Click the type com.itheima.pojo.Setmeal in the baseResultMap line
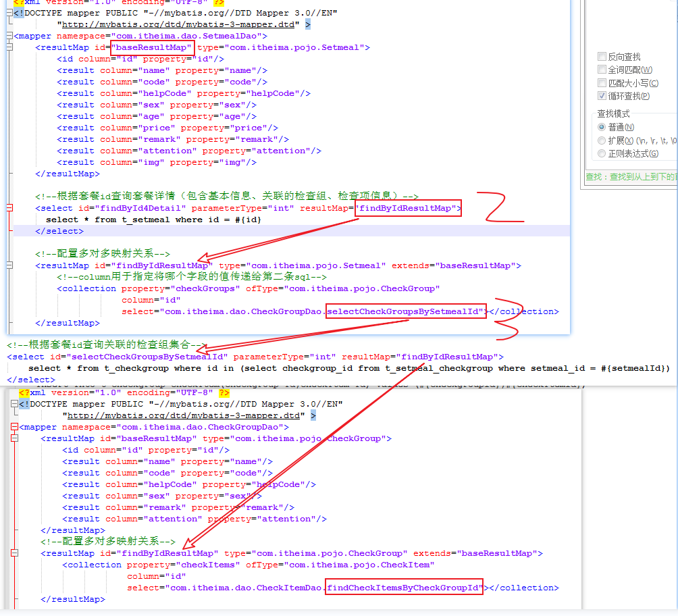This screenshot has height=616, width=678. coord(297,47)
